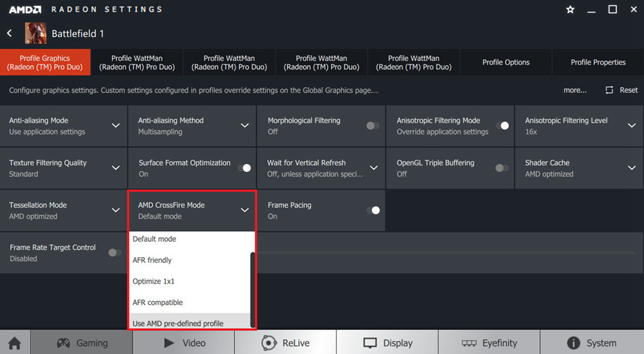The image size is (644, 354).
Task: Select AFR friendly option
Action: [190, 260]
